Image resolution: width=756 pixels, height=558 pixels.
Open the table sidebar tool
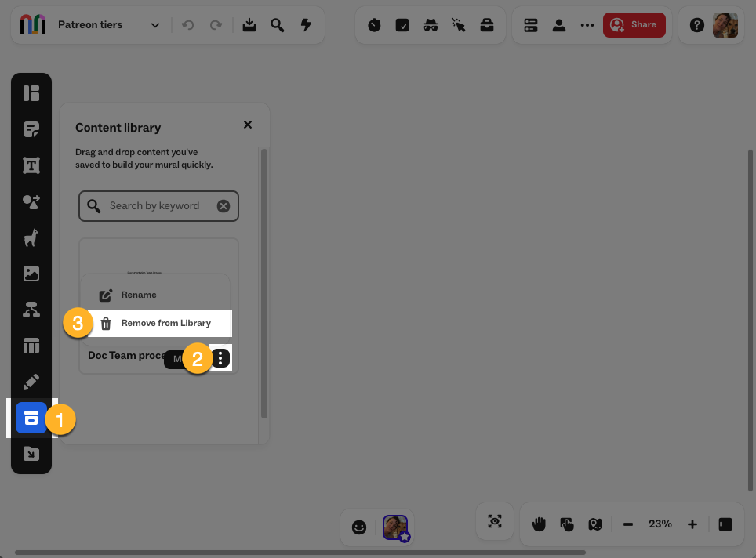(x=31, y=346)
